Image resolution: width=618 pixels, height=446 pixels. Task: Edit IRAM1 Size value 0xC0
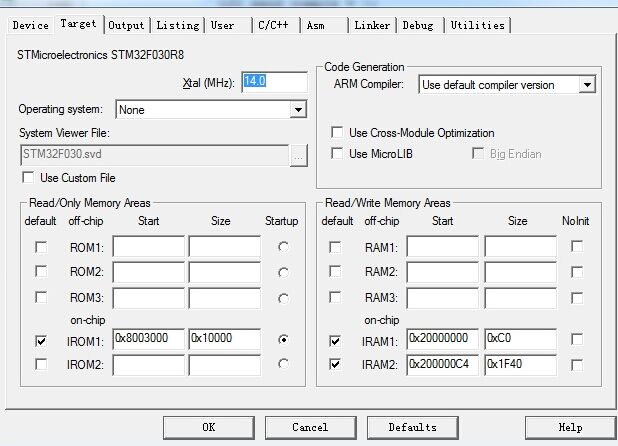[520, 339]
